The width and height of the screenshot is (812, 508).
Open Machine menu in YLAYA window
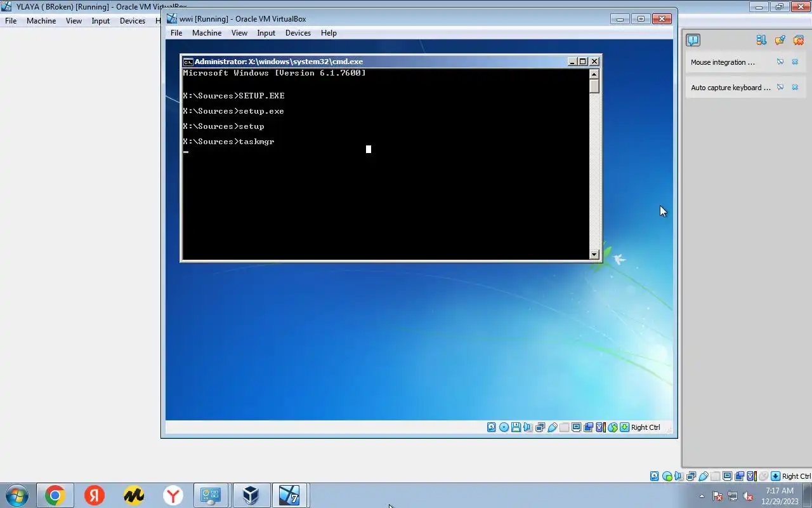click(41, 21)
